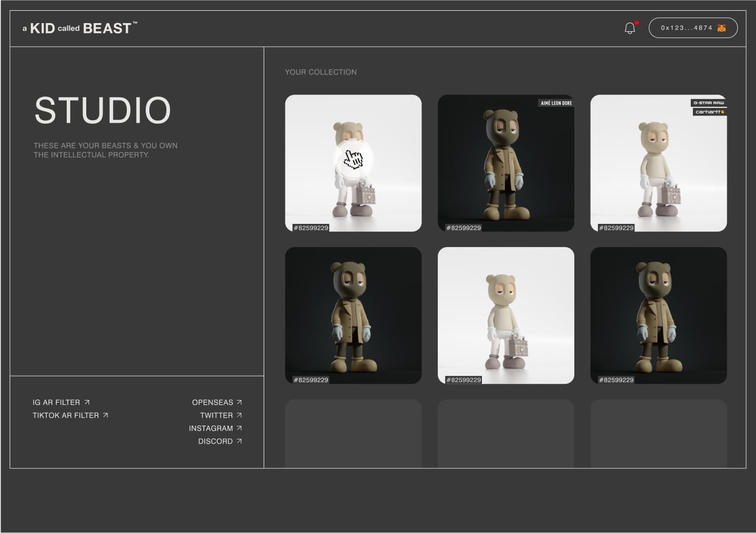Click the AIMÉ LEON DORE brand badge
Screen dimensions: 756x533
(556, 103)
